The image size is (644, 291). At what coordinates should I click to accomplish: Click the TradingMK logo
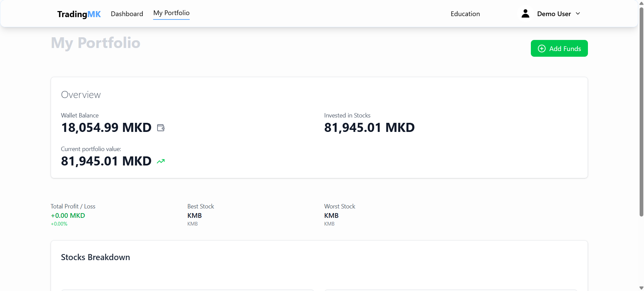[x=79, y=14]
